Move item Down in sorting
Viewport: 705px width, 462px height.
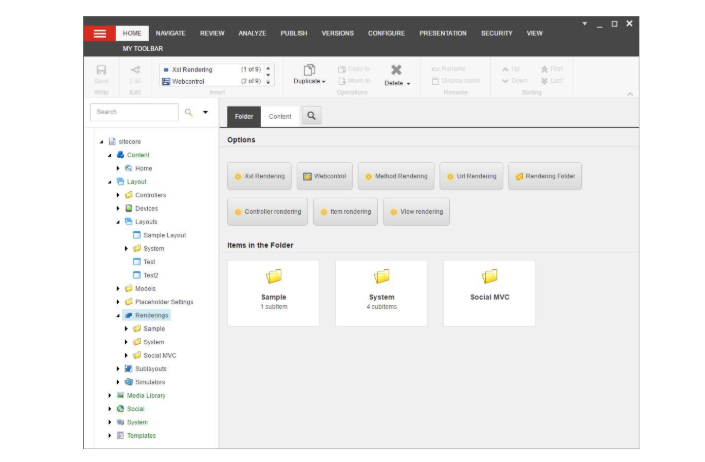(515, 81)
